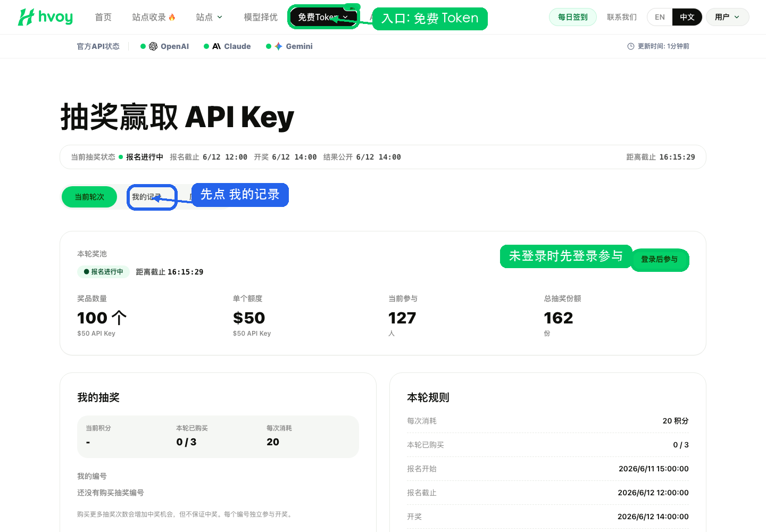Screen dimensions: 766x532
Task: Select the 我的记录 tab
Action: point(146,197)
